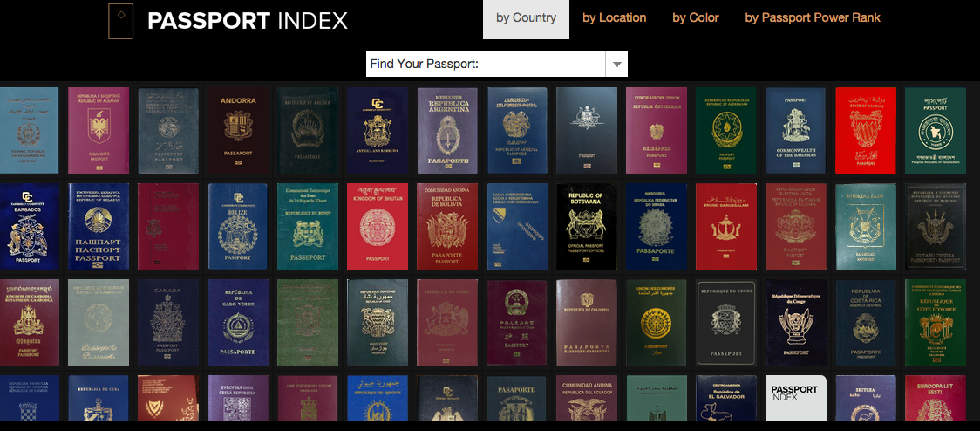Open the by Color tab
The height and width of the screenshot is (431, 980).
pyautogui.click(x=695, y=18)
